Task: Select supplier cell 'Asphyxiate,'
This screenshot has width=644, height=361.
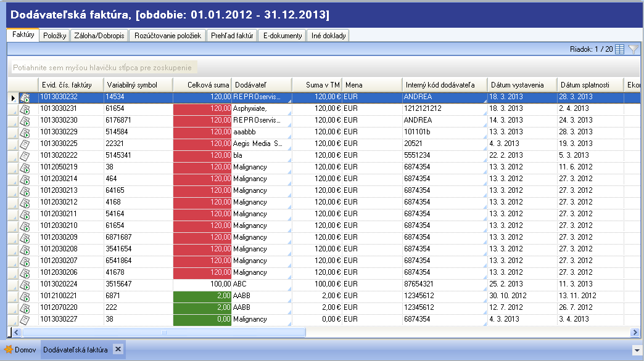Action: (x=262, y=108)
